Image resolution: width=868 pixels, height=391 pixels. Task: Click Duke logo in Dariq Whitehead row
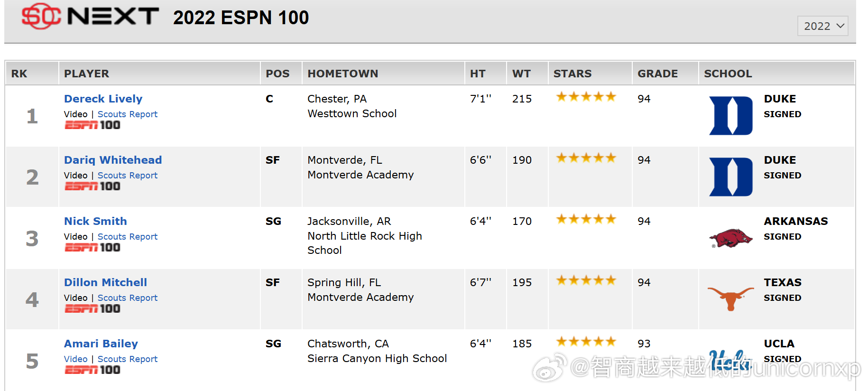click(x=731, y=177)
